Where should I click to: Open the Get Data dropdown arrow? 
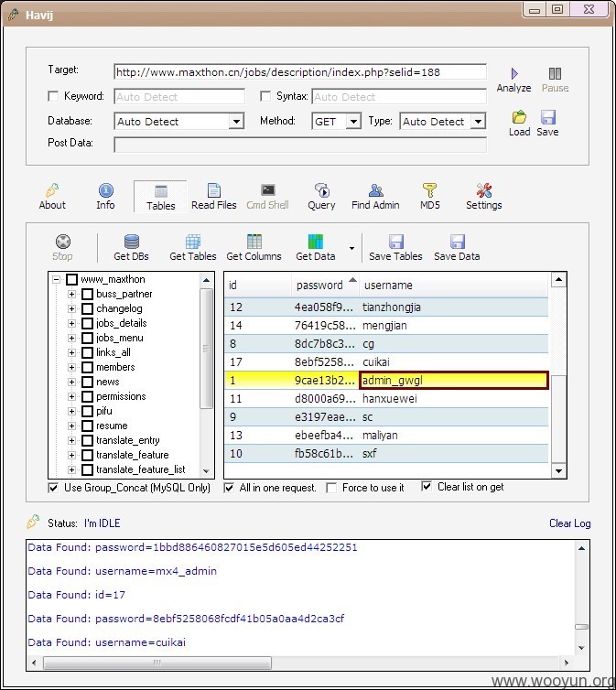(x=351, y=248)
